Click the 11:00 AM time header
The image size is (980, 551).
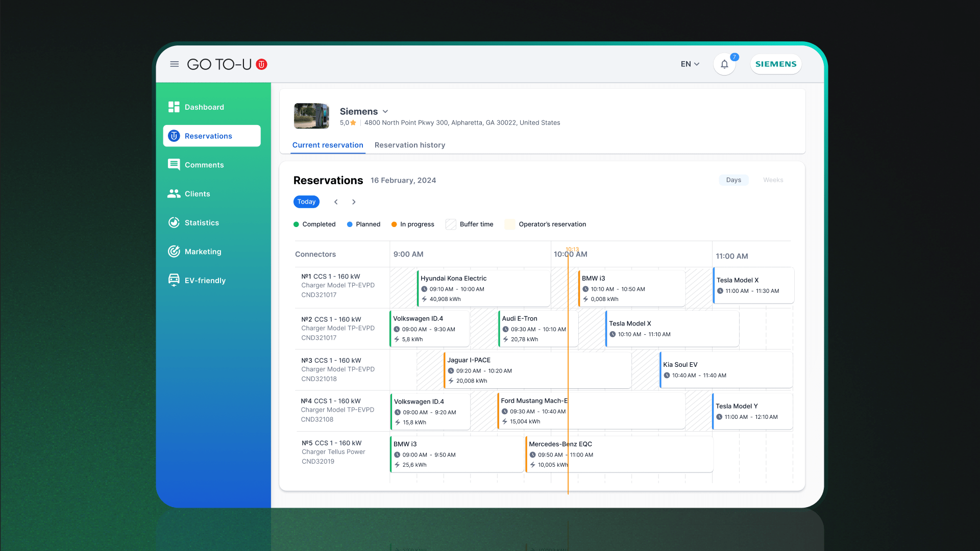tap(731, 256)
